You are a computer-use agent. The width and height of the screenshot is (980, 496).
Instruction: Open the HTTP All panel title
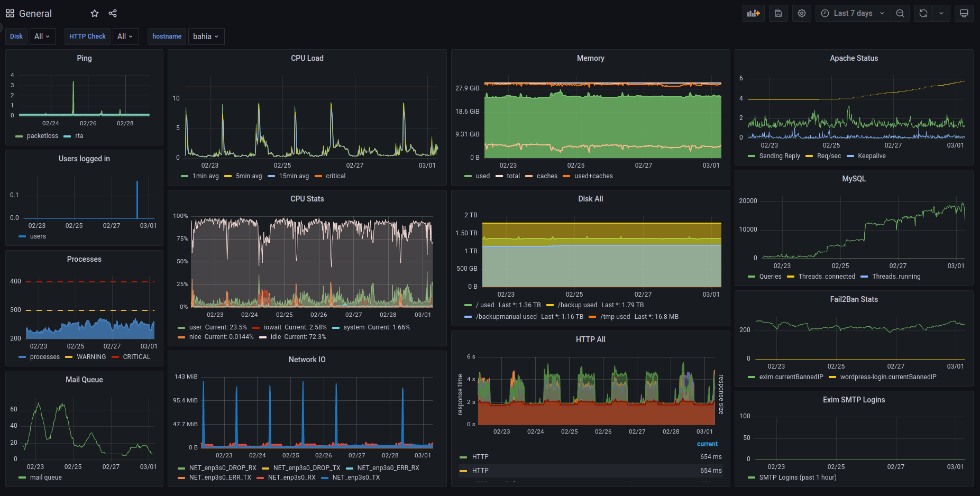591,339
